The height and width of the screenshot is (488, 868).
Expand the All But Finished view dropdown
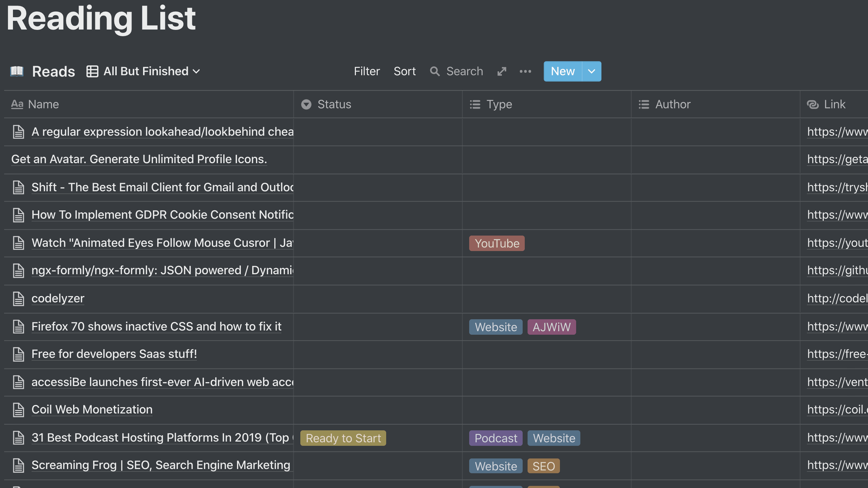click(196, 71)
